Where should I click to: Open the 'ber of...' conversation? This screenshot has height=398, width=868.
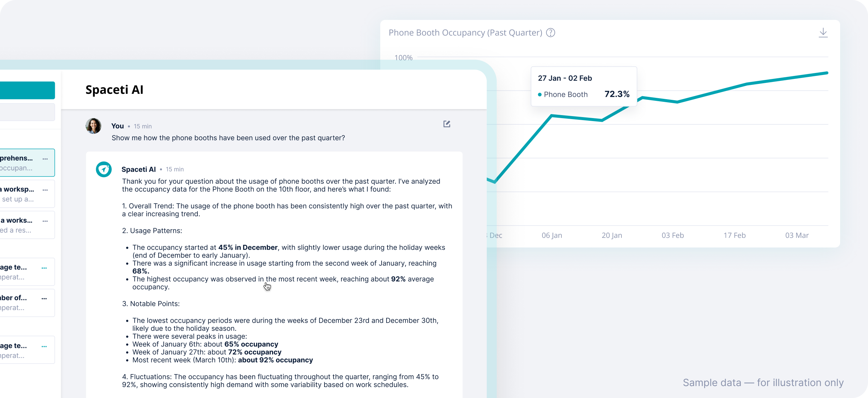click(x=17, y=302)
